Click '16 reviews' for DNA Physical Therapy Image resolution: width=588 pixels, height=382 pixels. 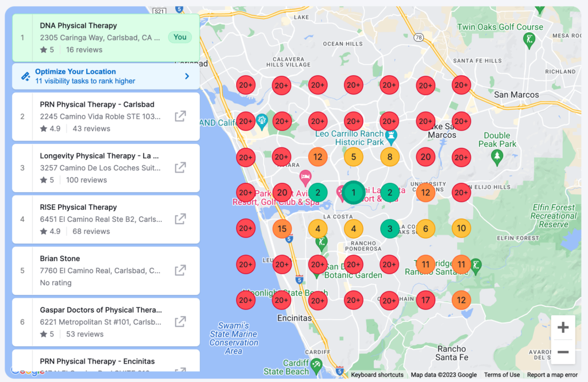(84, 50)
